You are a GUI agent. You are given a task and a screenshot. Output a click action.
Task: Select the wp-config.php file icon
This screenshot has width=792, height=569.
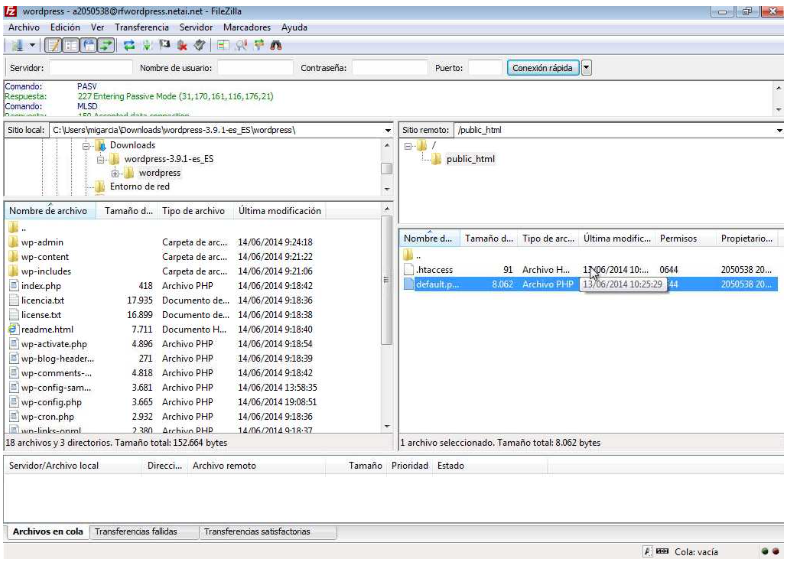[x=14, y=402]
